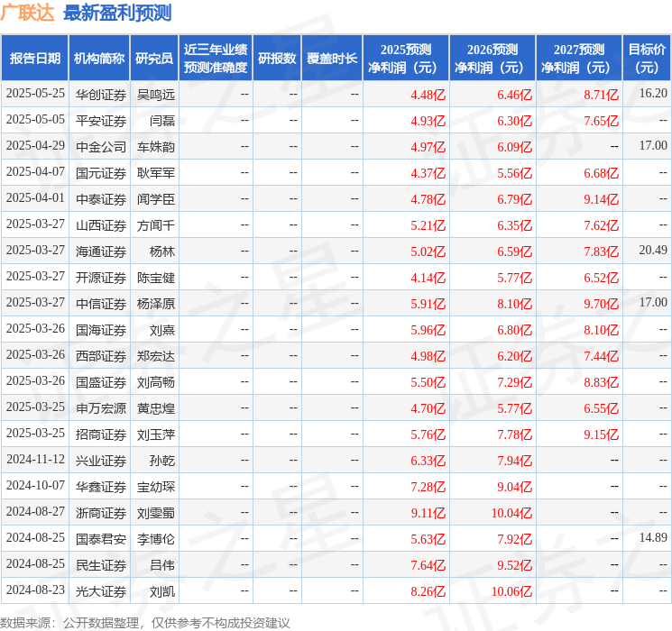This screenshot has width=672, height=631.
Task: Click the 覆盖时长 column header
Action: coord(332,59)
